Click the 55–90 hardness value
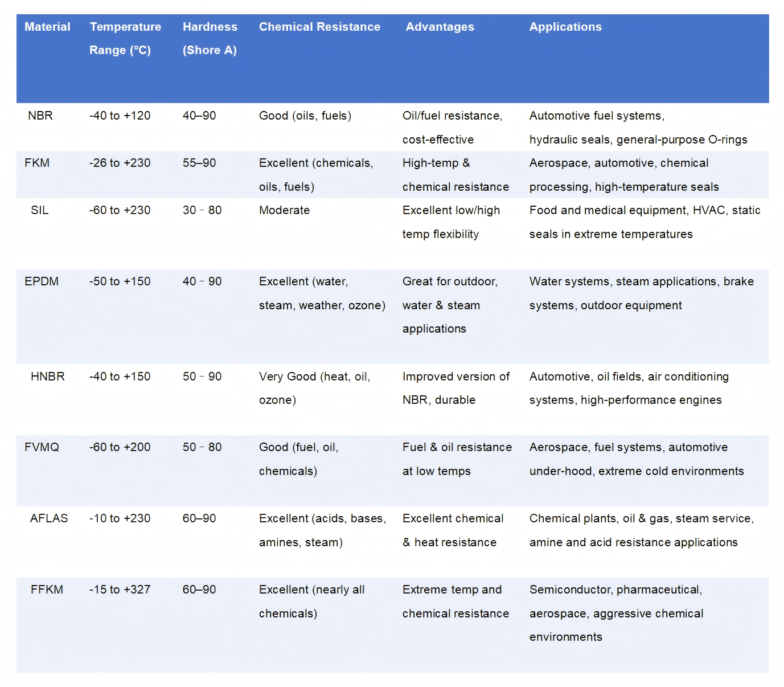The width and height of the screenshot is (784, 687). pyautogui.click(x=199, y=163)
